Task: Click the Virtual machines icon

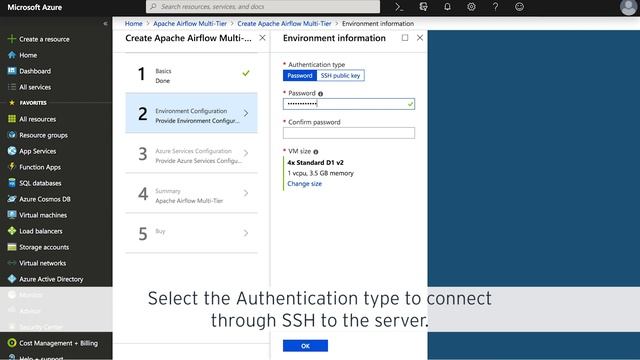Action: pos(11,215)
